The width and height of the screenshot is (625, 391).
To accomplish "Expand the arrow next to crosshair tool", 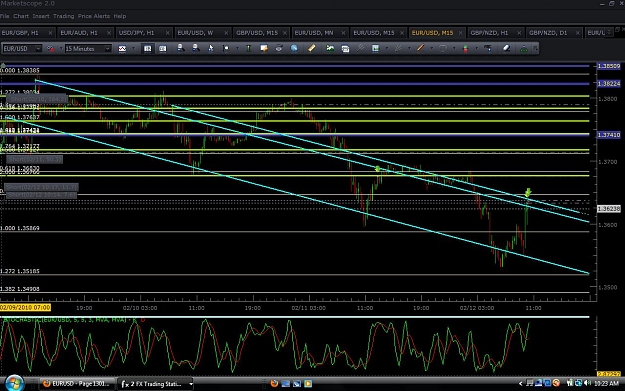I will coord(237,49).
